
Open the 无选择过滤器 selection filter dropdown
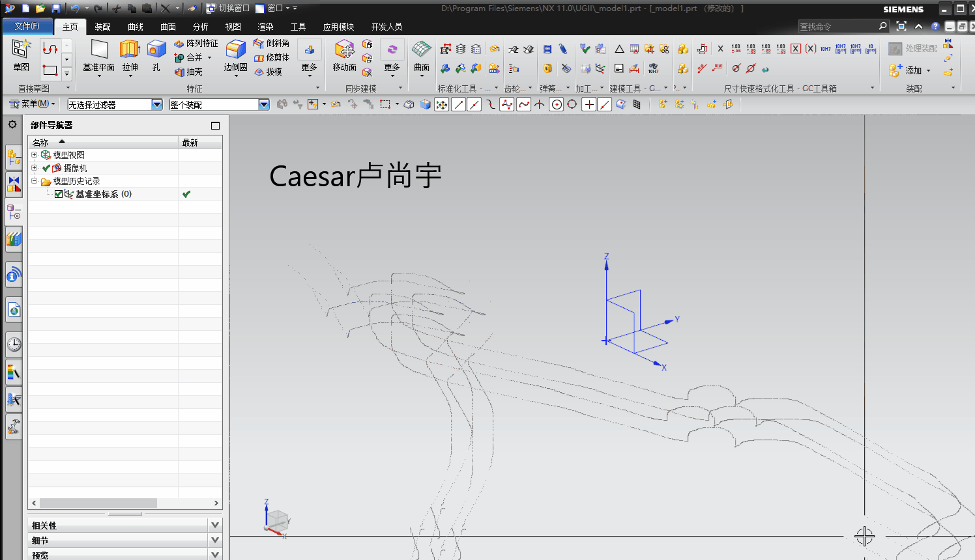[157, 104]
